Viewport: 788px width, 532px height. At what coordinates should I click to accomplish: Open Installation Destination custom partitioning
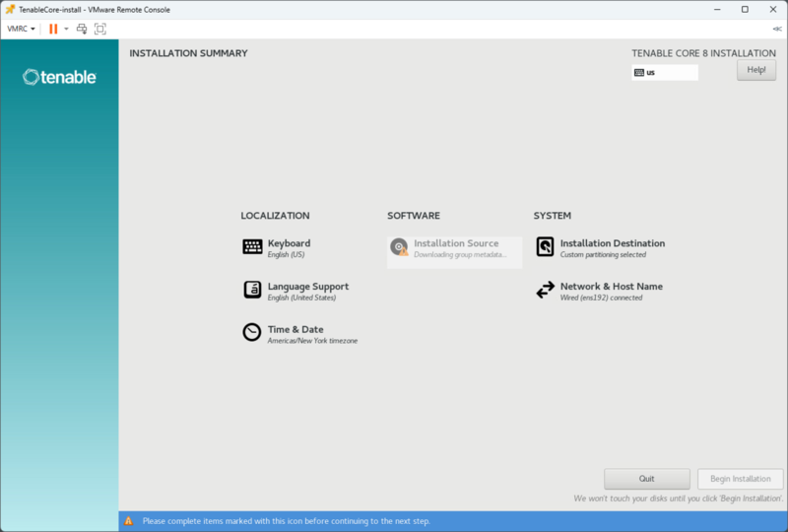click(613, 248)
